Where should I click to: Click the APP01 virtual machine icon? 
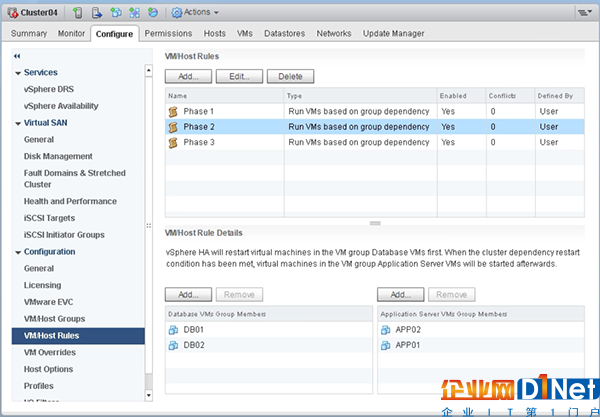[x=385, y=345]
